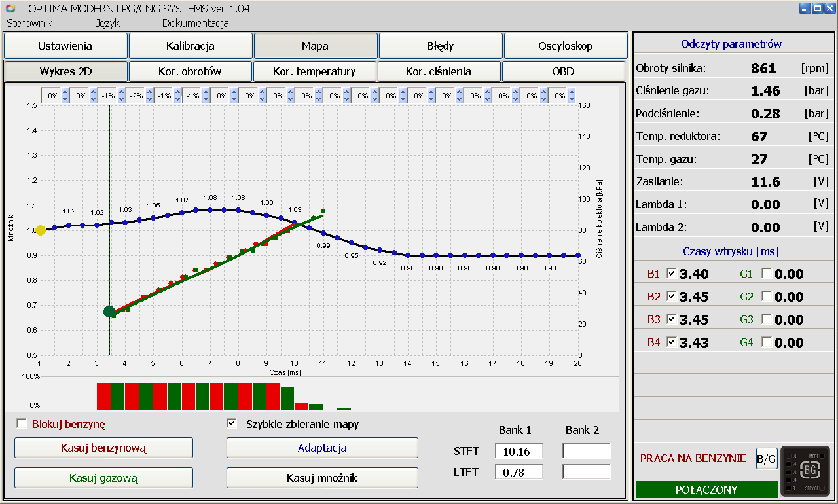The width and height of the screenshot is (838, 504).
Task: Click the Bank 1 column header
Action: [x=515, y=430]
